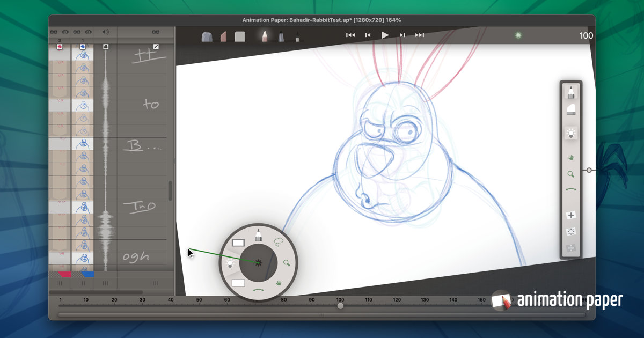Screen dimensions: 644x338
Task: Collapse the right tool panel using its round handle
Action: tap(589, 170)
